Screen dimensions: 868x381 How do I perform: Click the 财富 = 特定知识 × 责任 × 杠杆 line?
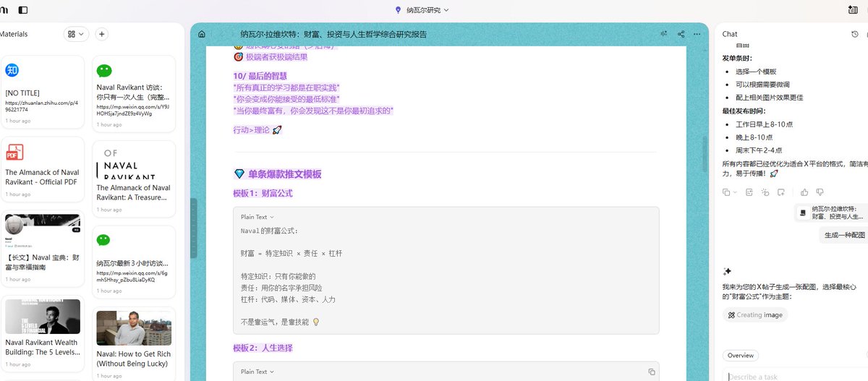(x=292, y=254)
